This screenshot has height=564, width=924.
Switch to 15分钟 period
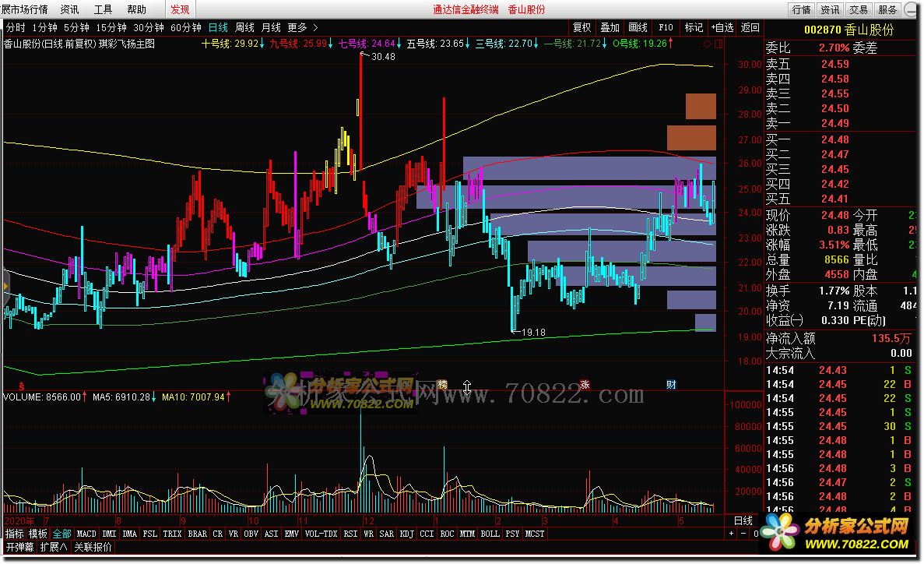tap(111, 28)
